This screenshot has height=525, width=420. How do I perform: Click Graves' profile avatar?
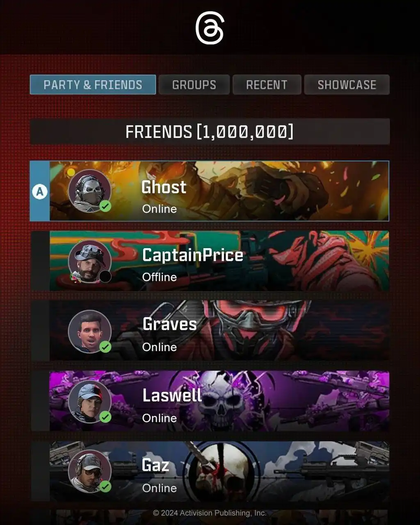(x=89, y=331)
